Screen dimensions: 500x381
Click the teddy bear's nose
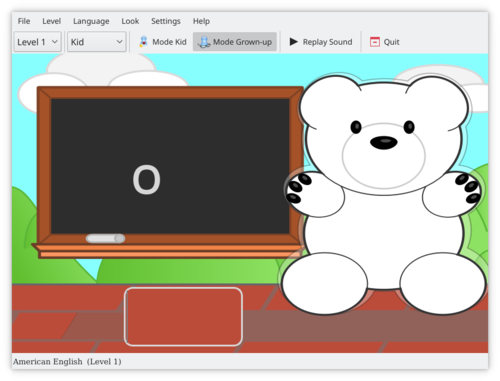[x=384, y=142]
